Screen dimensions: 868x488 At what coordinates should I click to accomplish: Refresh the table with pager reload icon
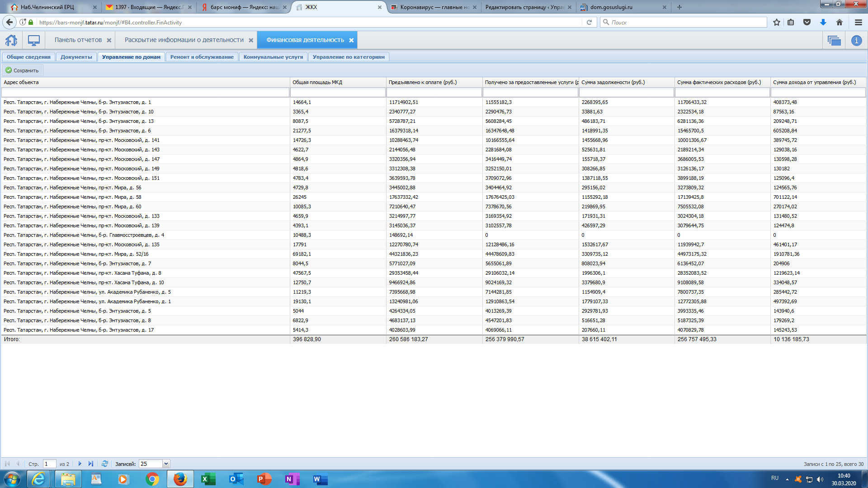point(105,464)
